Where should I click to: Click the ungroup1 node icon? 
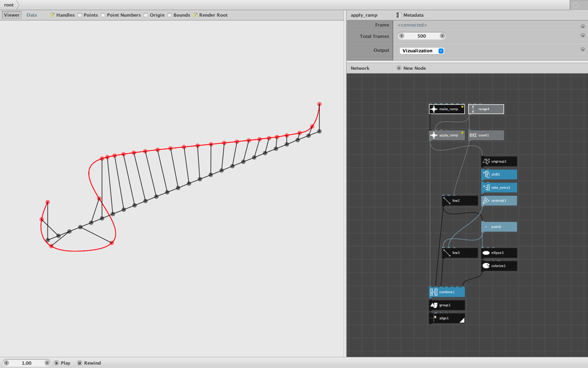[x=486, y=161]
